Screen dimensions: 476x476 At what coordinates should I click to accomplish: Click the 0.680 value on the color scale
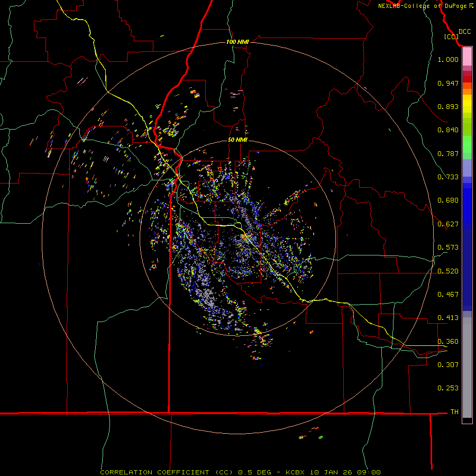(448, 200)
